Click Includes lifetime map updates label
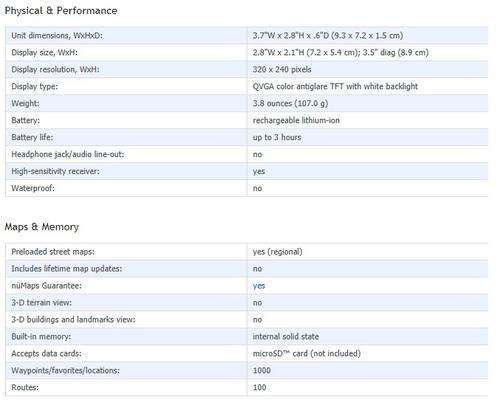500x408 pixels. click(x=67, y=269)
